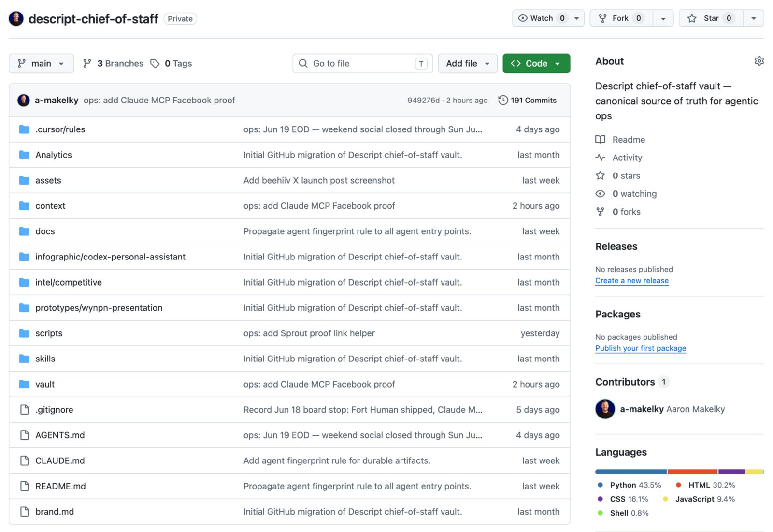Open the commit hash 949276d
Image resolution: width=773 pixels, height=532 pixels.
click(423, 100)
